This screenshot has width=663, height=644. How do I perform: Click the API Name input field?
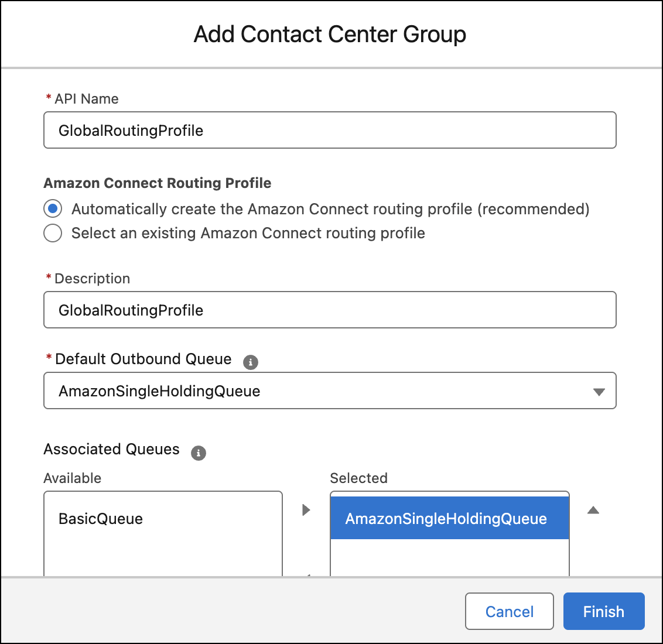330,130
